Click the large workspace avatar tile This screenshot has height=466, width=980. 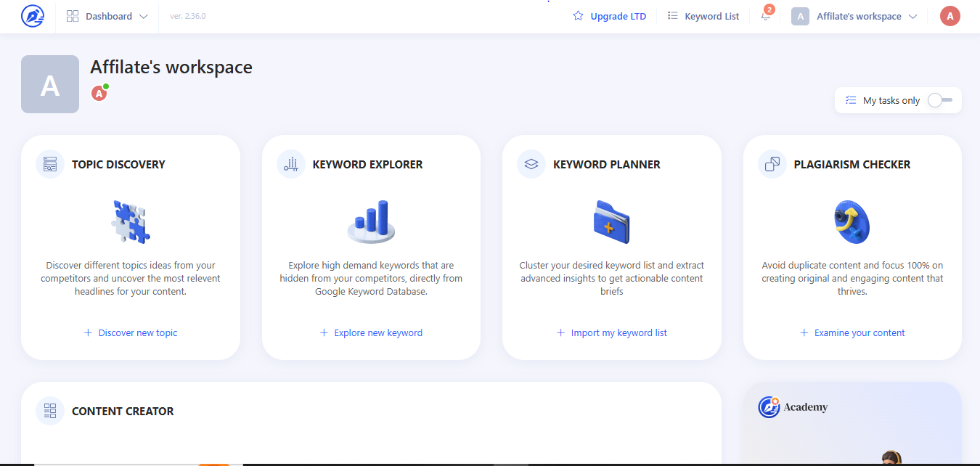click(50, 84)
